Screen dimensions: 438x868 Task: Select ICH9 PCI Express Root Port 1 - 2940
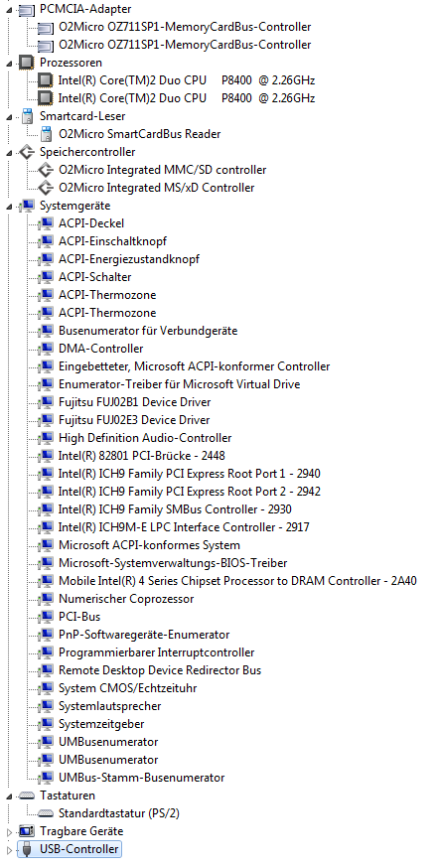coord(190,474)
